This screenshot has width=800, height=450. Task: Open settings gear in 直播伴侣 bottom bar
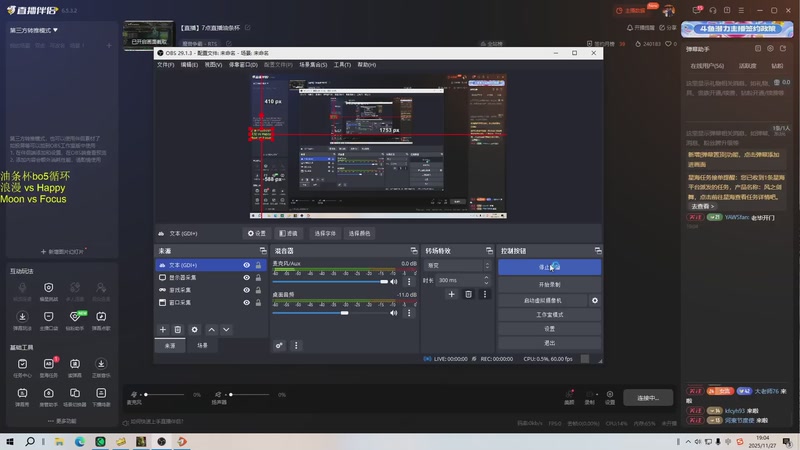tap(610, 397)
